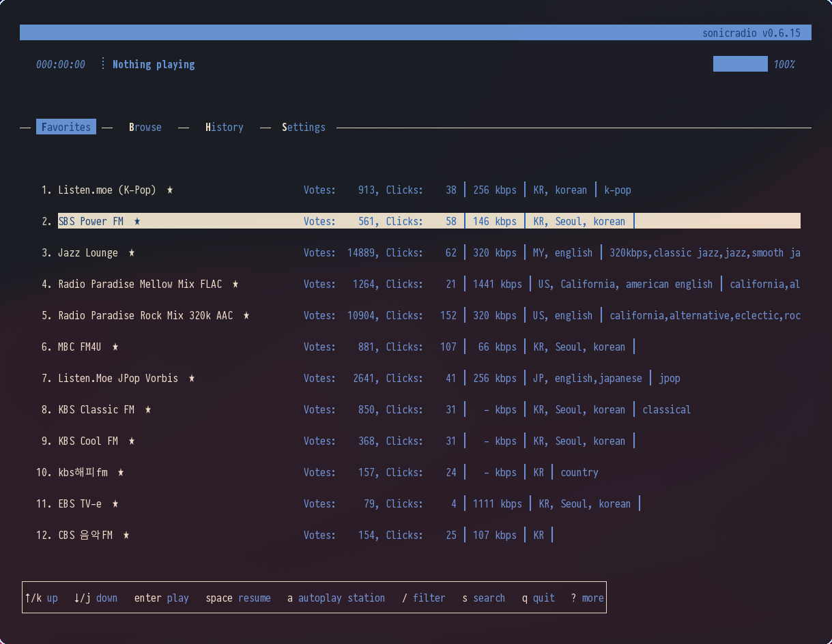Image resolution: width=832 pixels, height=644 pixels.
Task: Open the Favorites tab
Action: coord(66,127)
